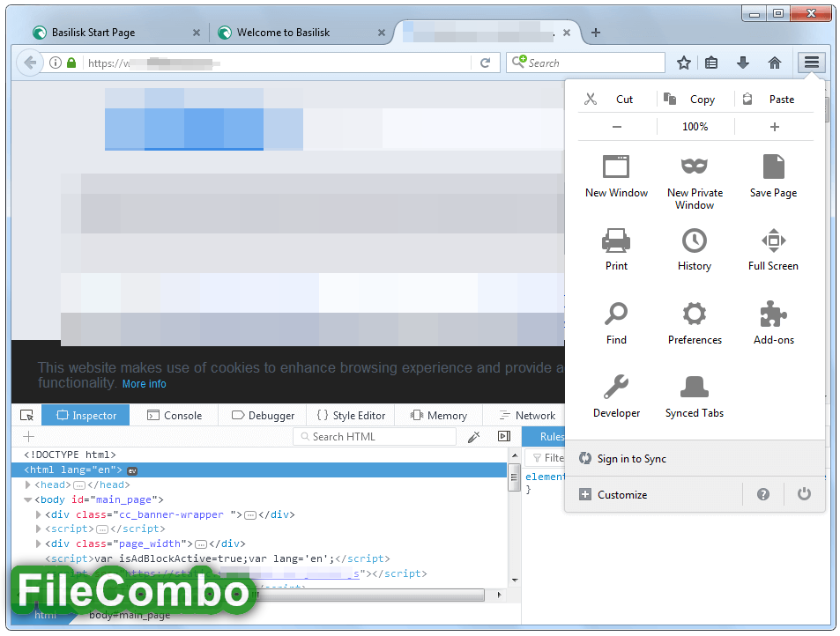Click the Cut icon in menu
The width and height of the screenshot is (840, 636).
tap(591, 99)
